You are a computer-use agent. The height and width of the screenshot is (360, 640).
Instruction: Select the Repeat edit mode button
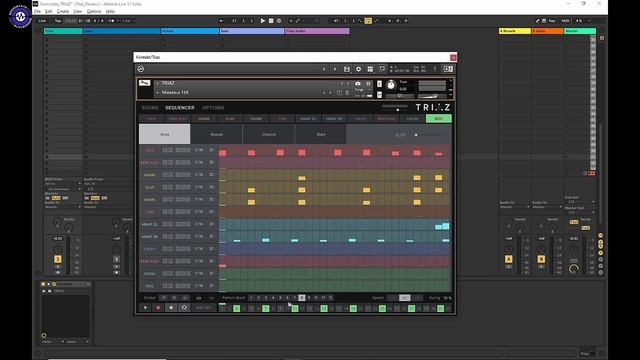pyautogui.click(x=217, y=134)
